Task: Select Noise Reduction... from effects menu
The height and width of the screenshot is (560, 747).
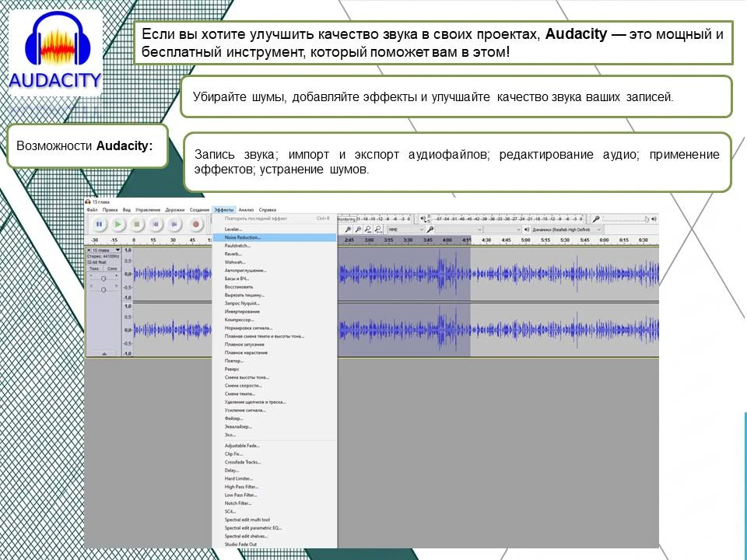Action: [x=275, y=237]
